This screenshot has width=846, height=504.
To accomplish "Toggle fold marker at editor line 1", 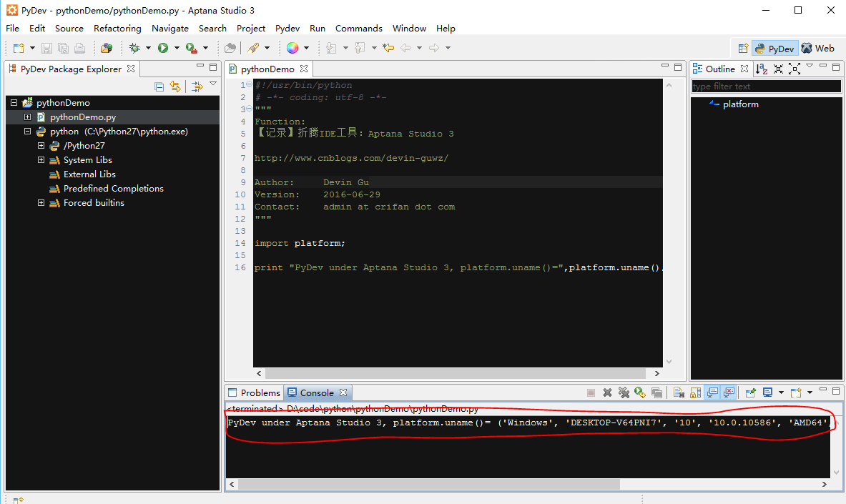I will click(x=249, y=85).
